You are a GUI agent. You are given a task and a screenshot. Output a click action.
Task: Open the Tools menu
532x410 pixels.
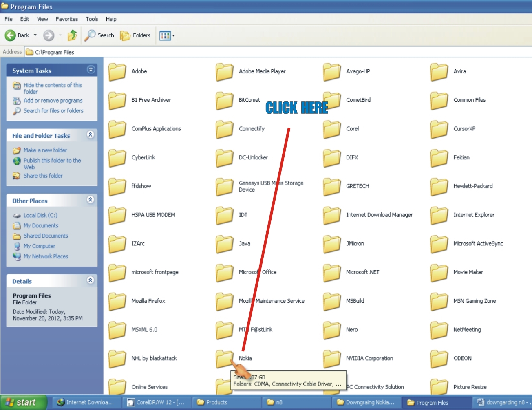[92, 19]
